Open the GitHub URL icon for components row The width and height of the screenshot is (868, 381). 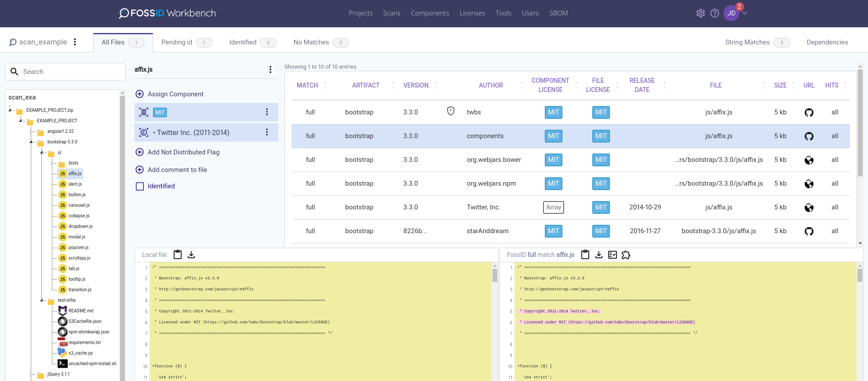tap(809, 136)
